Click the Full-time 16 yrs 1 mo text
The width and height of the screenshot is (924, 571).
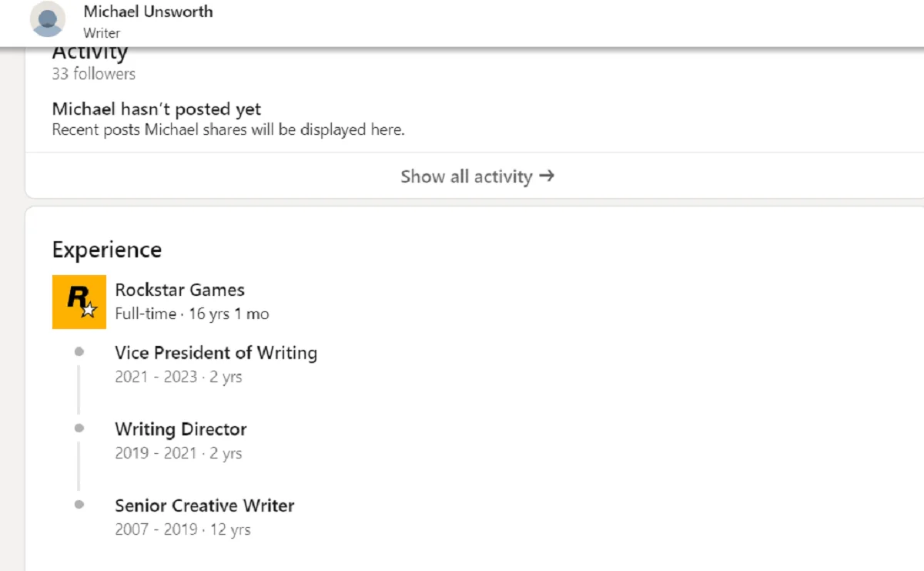(x=192, y=314)
